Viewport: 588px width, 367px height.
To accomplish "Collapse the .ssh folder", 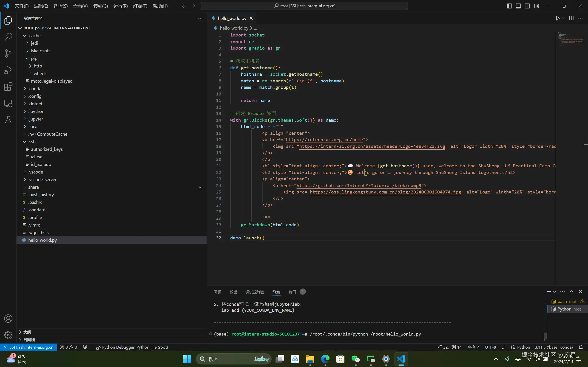I will point(32,142).
